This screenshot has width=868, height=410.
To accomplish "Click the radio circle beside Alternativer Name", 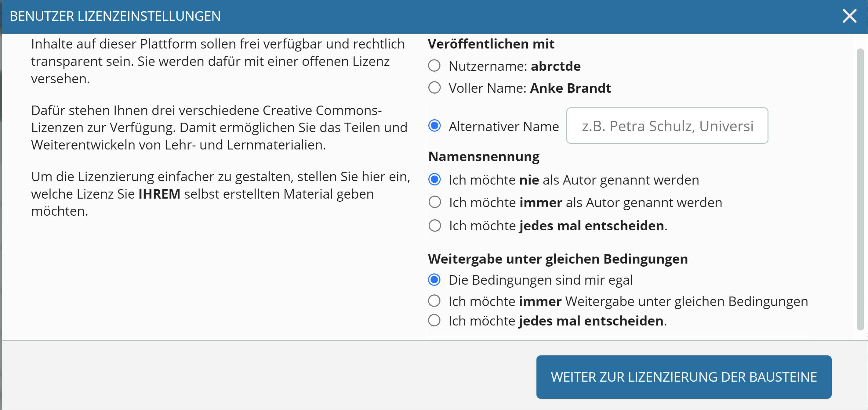I will click(434, 126).
